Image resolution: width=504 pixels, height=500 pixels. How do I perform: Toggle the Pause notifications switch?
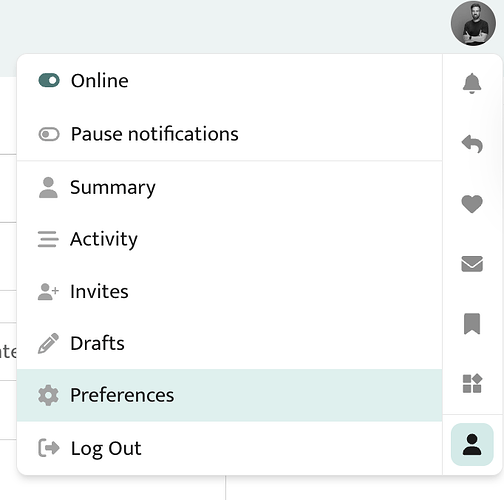(49, 134)
